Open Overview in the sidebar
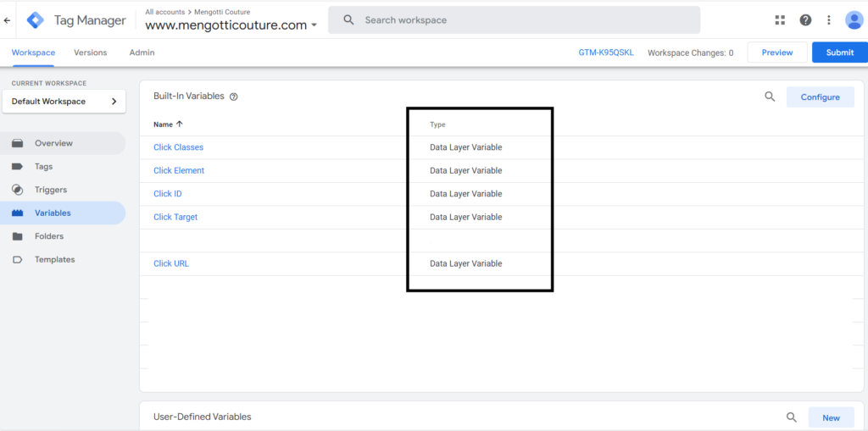This screenshot has width=868, height=431. [x=63, y=143]
